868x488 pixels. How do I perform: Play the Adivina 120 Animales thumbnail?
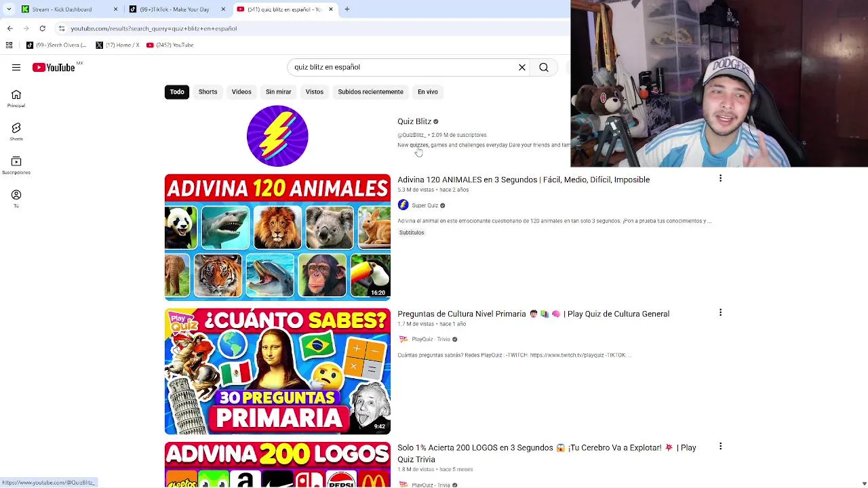(x=277, y=237)
